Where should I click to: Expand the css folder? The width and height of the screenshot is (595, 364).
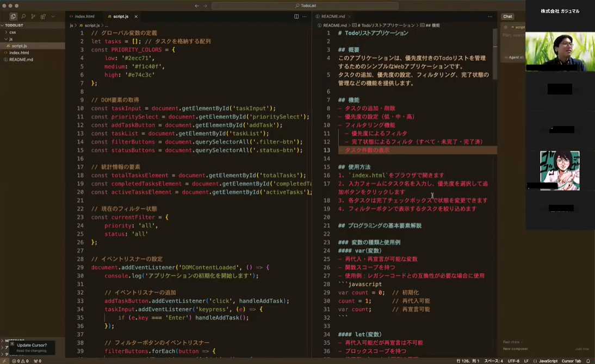[33, 32]
